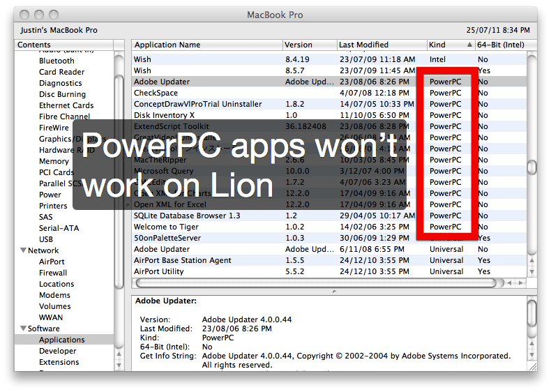Select Bluetooth in Contents sidebar
The height and width of the screenshot is (392, 551).
pos(56,61)
